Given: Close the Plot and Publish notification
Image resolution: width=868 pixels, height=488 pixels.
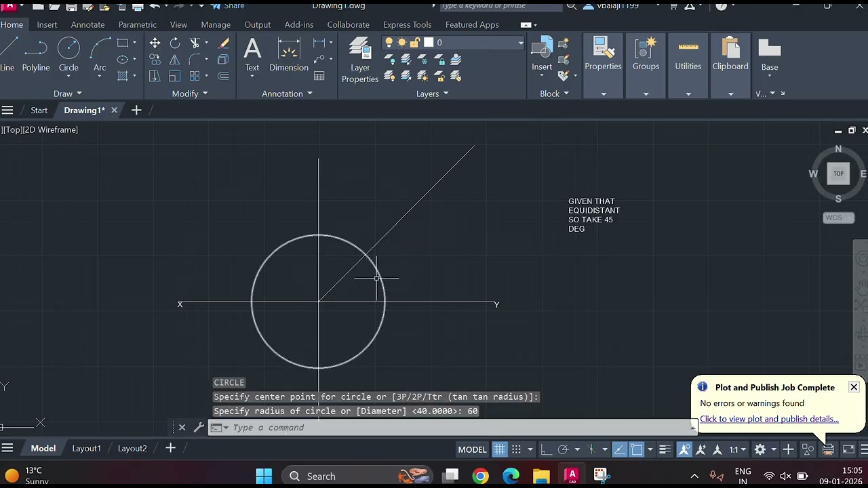Looking at the screenshot, I should pyautogui.click(x=854, y=387).
